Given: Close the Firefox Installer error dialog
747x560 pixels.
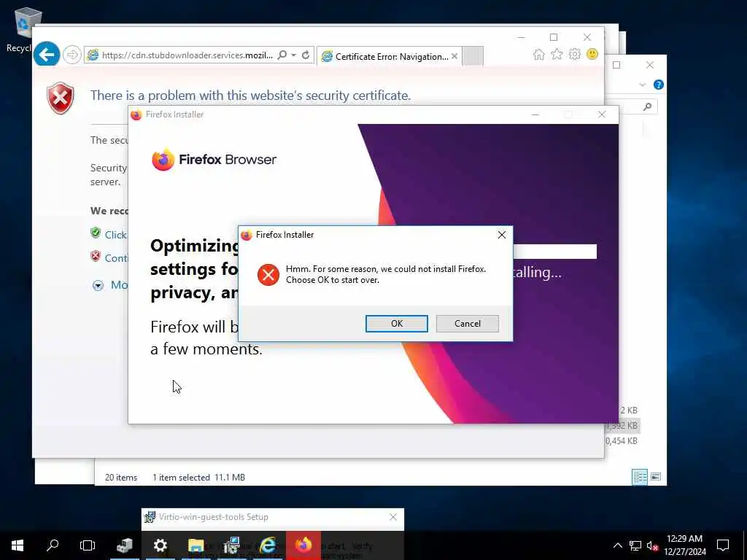Looking at the screenshot, I should pos(502,235).
